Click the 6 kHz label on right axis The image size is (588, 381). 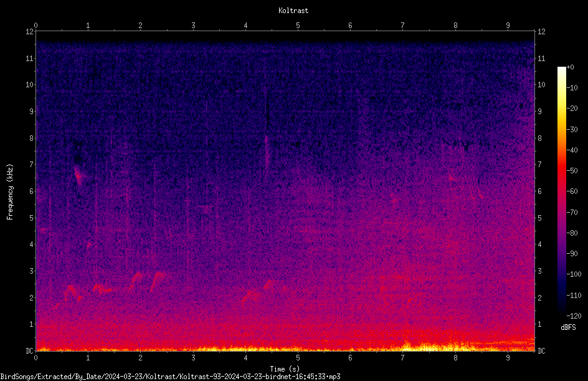(539, 191)
